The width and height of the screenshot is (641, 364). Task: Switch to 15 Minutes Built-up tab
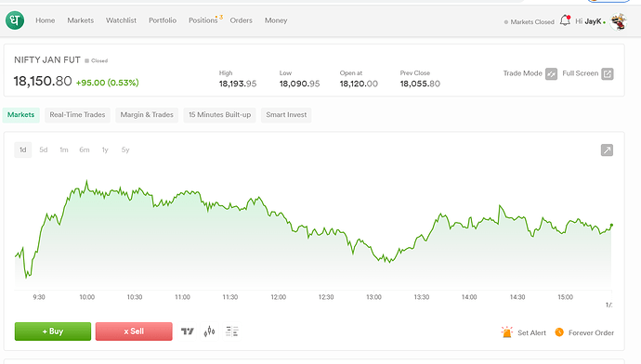(219, 115)
